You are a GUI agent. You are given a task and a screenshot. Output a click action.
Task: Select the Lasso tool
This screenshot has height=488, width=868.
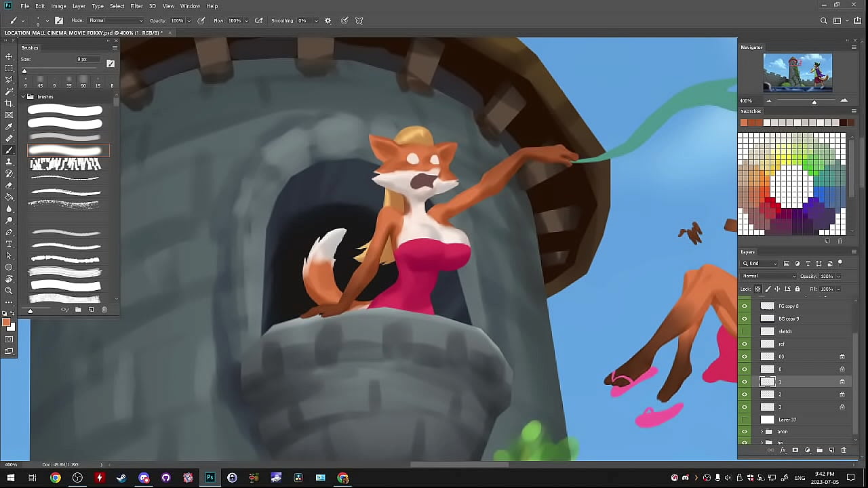click(x=9, y=80)
